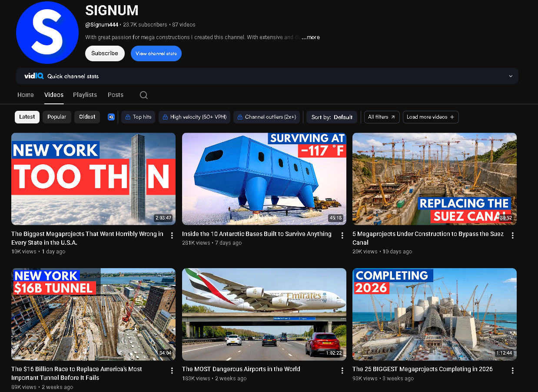Select the Latest filter chip
Viewport: 538px width, 392px height.
[x=27, y=117]
